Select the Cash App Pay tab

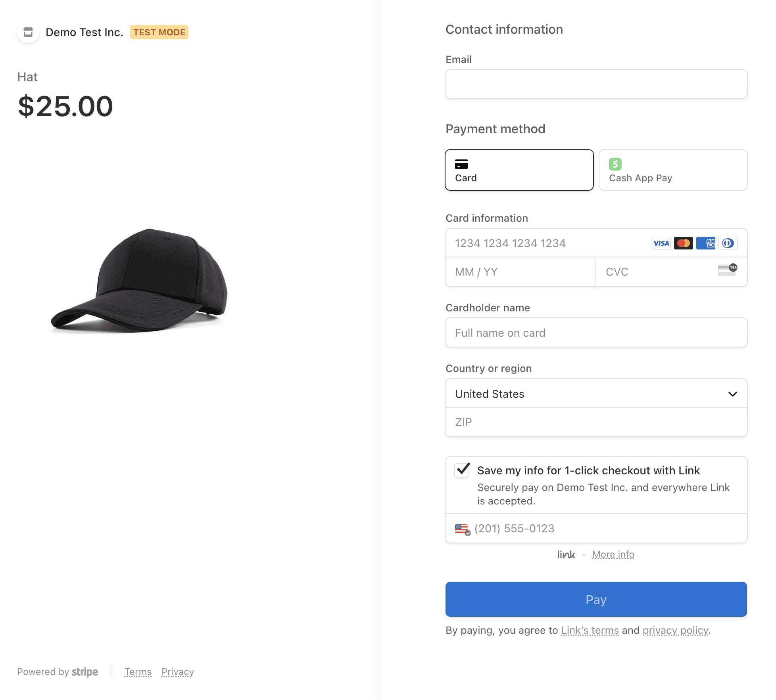[673, 170]
